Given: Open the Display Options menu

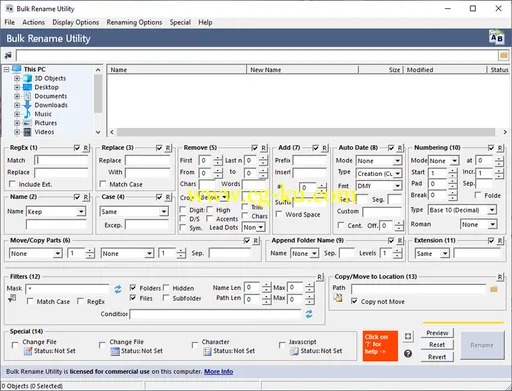Looking at the screenshot, I should point(76,22).
